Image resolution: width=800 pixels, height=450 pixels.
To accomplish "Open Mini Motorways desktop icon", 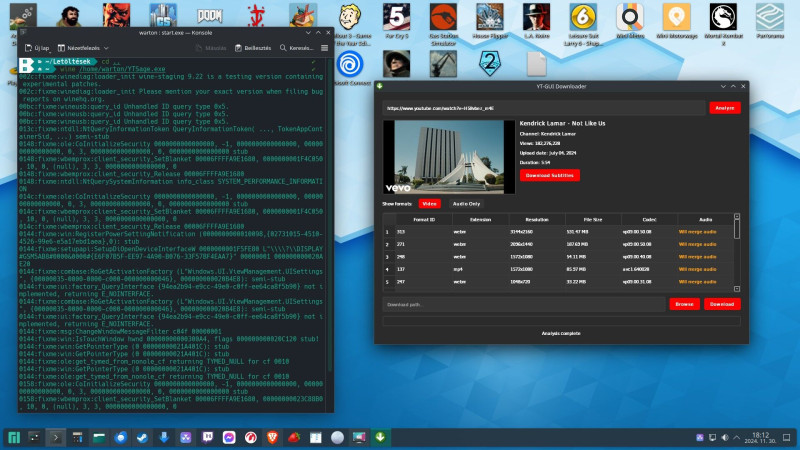I will [677, 21].
